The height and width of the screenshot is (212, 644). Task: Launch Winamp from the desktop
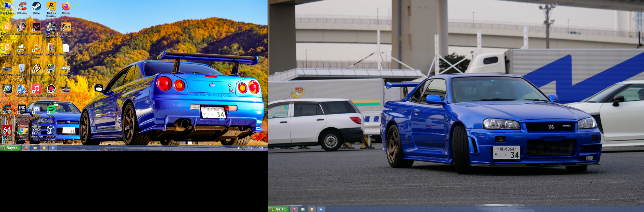[37, 70]
